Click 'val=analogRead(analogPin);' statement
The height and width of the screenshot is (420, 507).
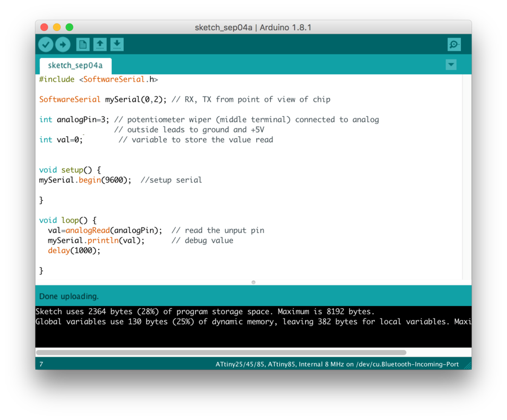(105, 230)
